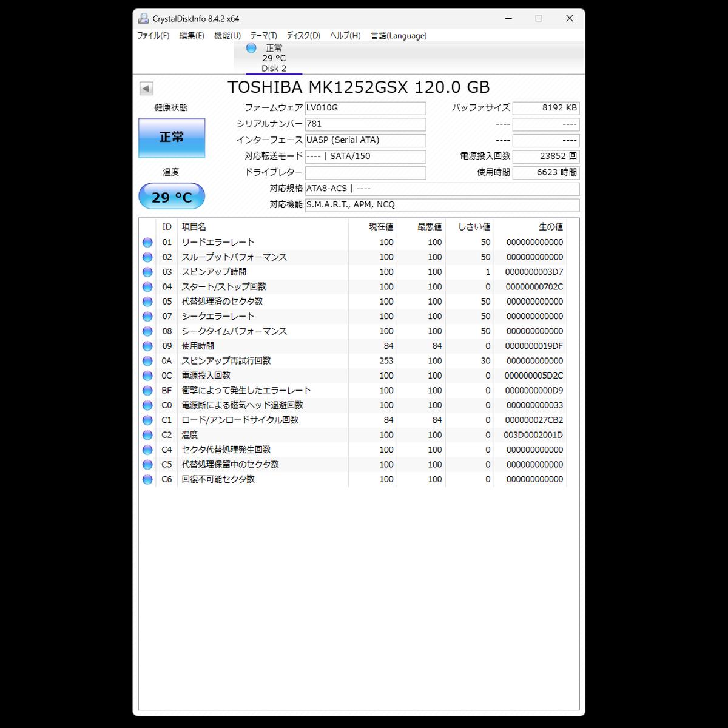Click the blue 正常 health status button

172,138
